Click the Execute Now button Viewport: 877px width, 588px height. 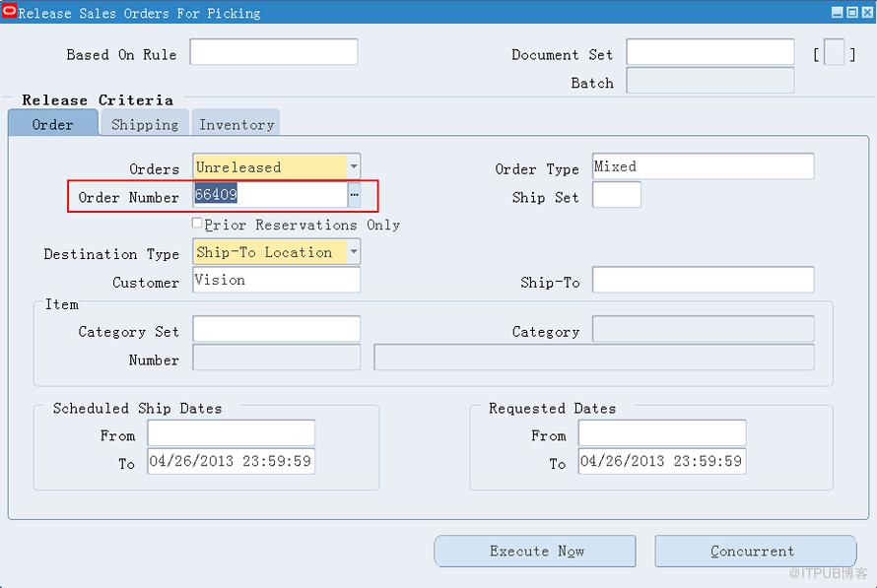pos(535,552)
